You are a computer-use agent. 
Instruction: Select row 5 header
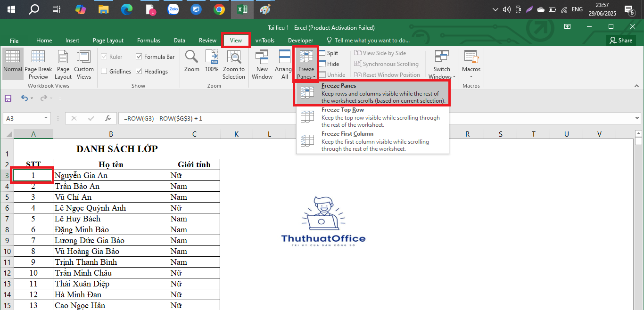[x=7, y=197]
